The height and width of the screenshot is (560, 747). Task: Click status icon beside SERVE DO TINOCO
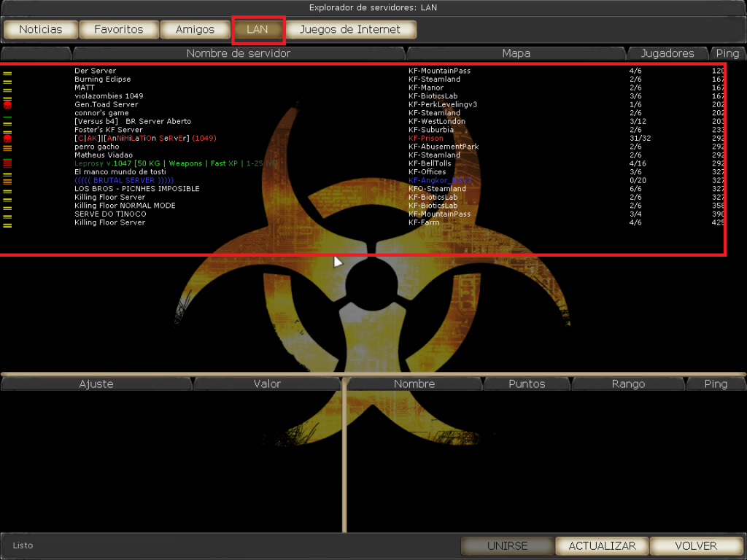pyautogui.click(x=7, y=217)
